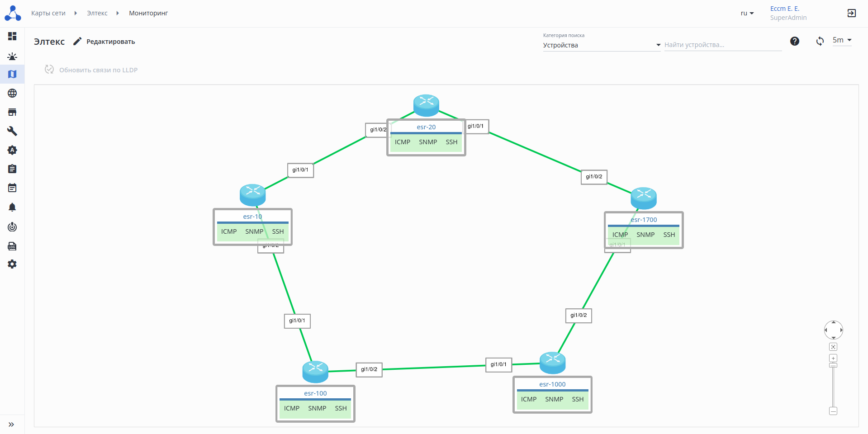The image size is (868, 434).
Task: Click SSH status on esr-20
Action: click(x=451, y=142)
